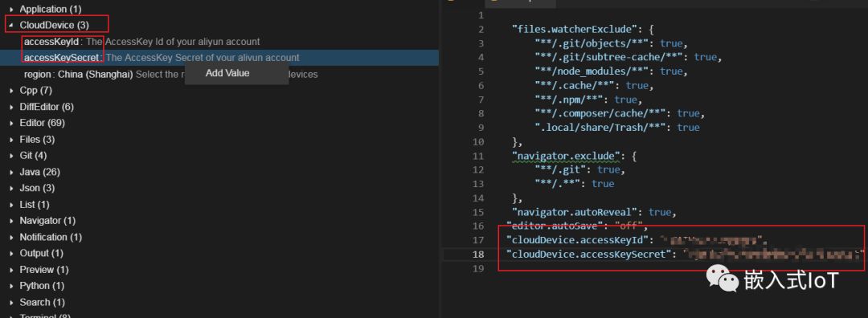The image size is (868, 318).
Task: Click the cloudDevice.accessKeySecret value in the editor
Action: coord(773,255)
